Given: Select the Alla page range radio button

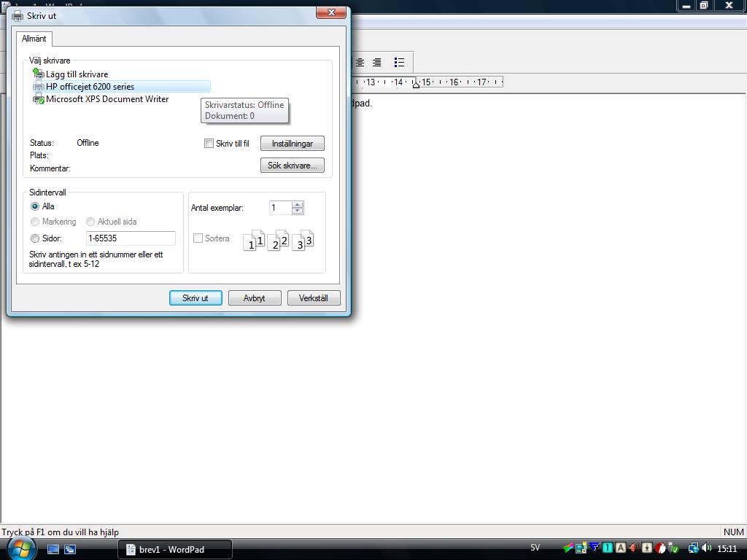Looking at the screenshot, I should 35,206.
